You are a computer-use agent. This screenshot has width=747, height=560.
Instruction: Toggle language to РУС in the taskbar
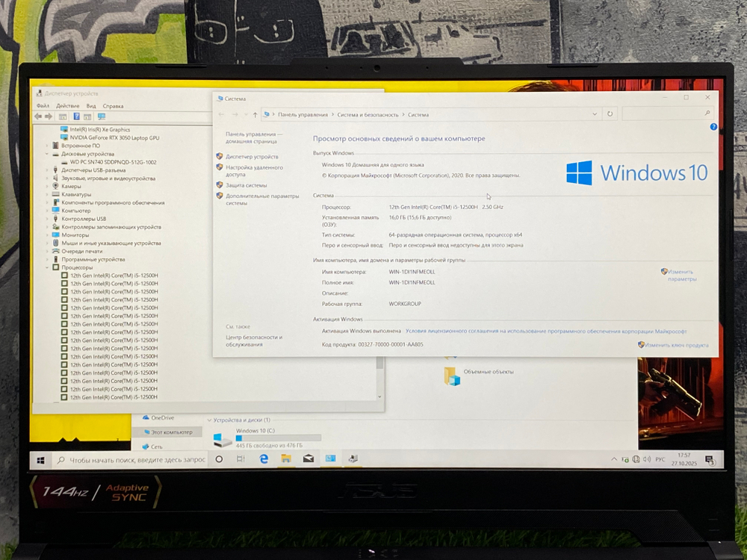pyautogui.click(x=660, y=458)
